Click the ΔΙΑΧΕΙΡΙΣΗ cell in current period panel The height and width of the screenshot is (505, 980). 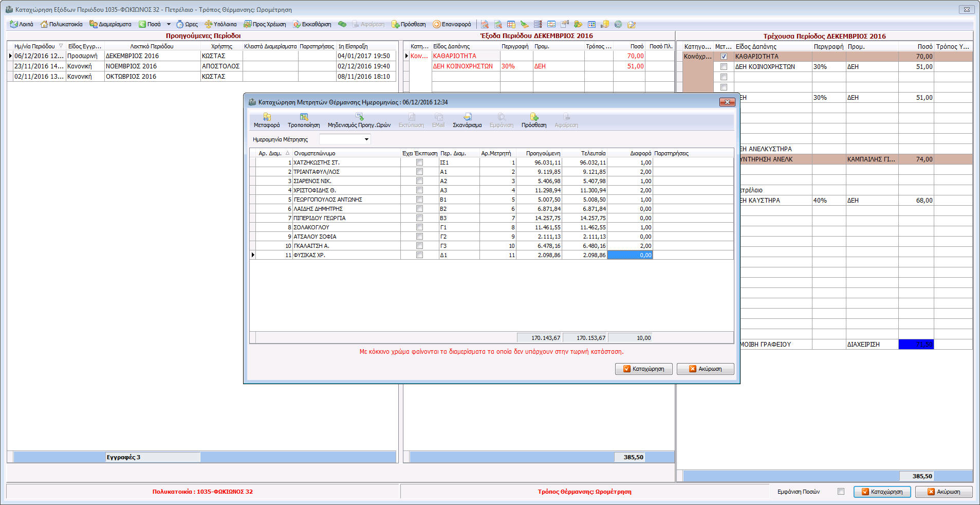(872, 345)
